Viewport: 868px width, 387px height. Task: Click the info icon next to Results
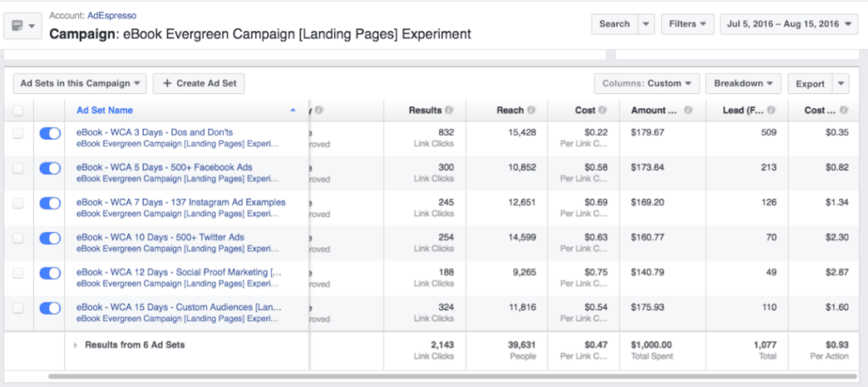449,110
